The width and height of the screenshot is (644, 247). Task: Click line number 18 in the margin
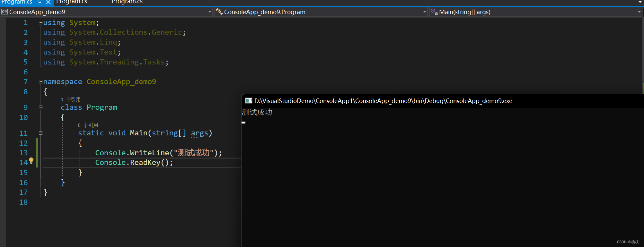click(23, 202)
